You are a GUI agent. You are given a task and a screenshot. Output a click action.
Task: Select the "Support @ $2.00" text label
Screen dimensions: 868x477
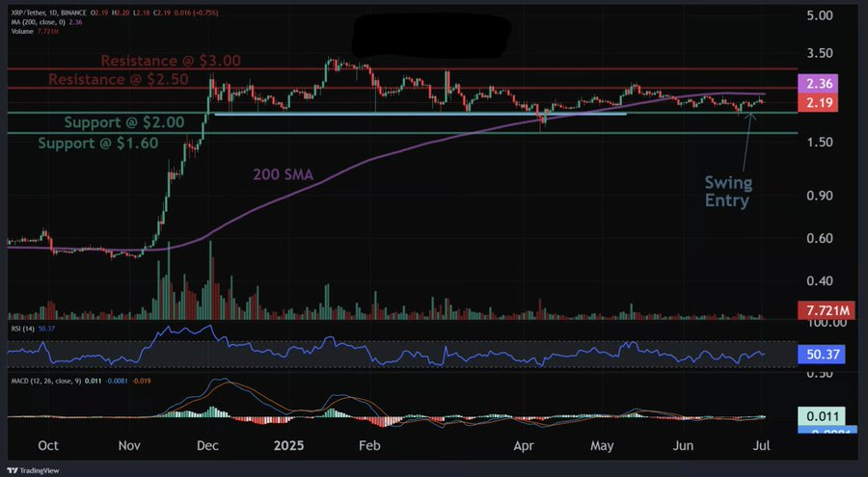click(x=124, y=122)
